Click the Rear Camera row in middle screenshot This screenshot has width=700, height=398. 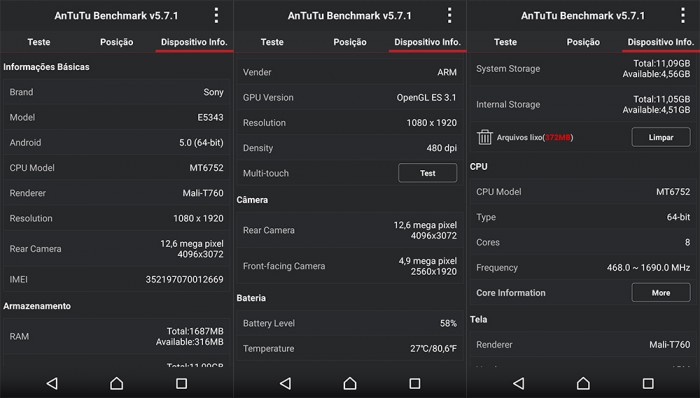[350, 230]
